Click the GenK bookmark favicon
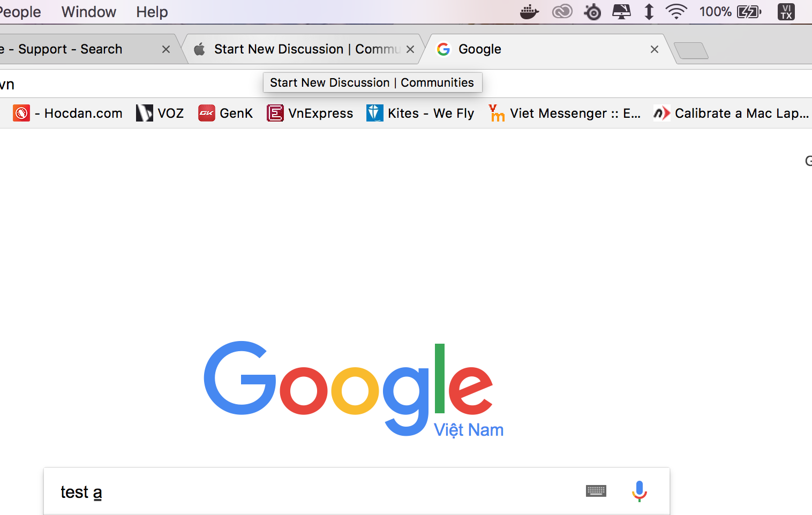 click(x=207, y=113)
